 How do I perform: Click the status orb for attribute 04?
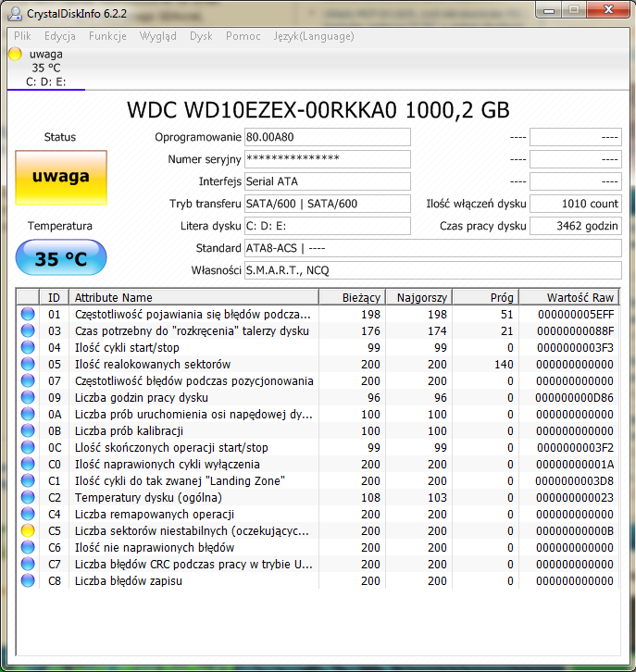(28, 348)
